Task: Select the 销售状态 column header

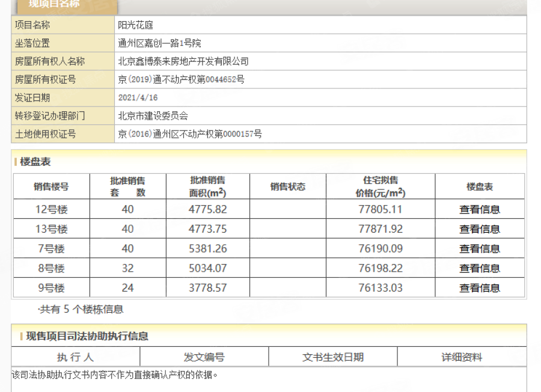Action: 287,186
